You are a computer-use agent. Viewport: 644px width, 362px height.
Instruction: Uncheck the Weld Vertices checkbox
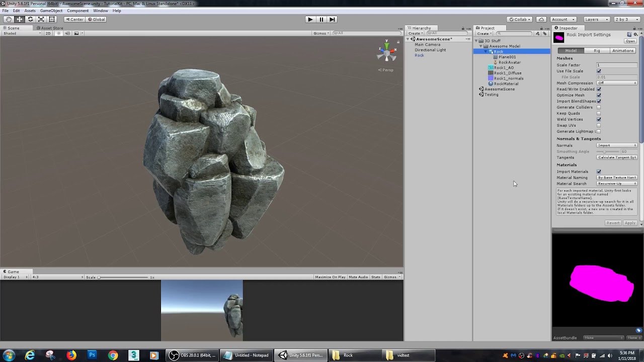click(x=599, y=119)
